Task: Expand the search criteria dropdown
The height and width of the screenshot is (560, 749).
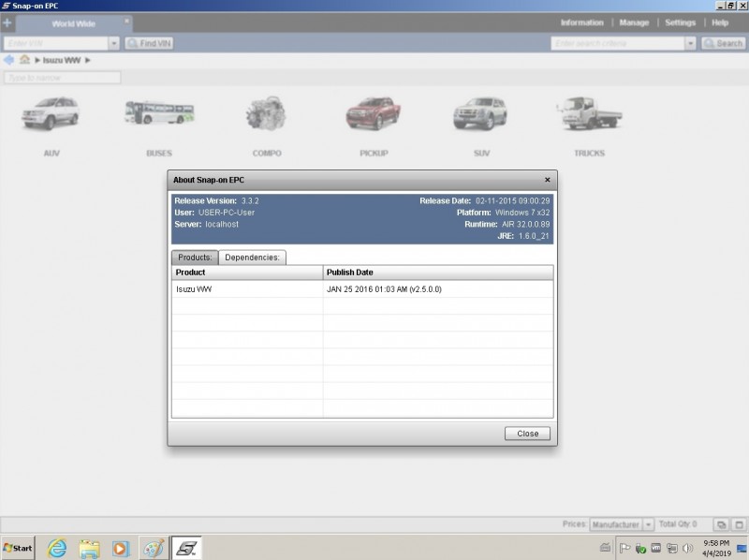Action: [x=691, y=43]
